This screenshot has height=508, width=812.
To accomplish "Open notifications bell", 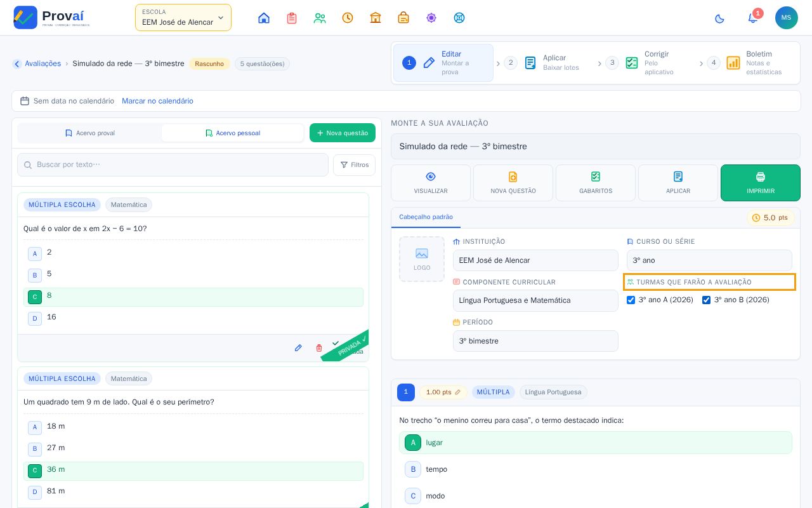I will tap(753, 18).
